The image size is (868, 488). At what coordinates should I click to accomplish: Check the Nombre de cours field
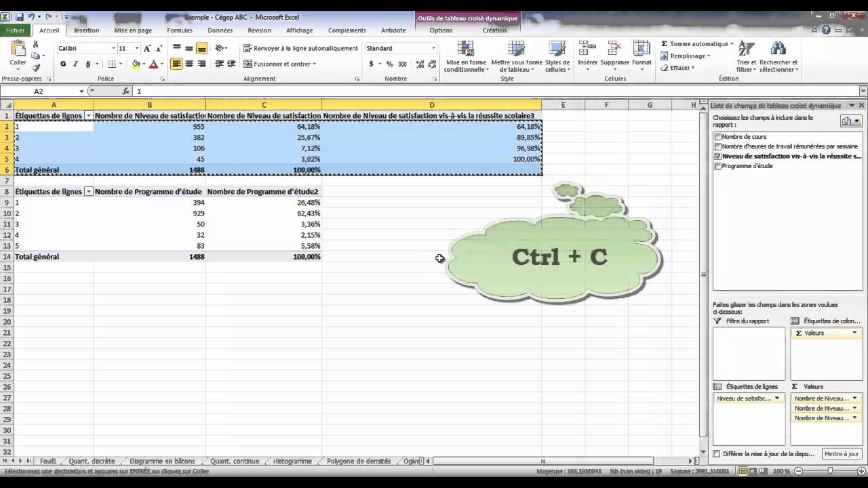(718, 137)
